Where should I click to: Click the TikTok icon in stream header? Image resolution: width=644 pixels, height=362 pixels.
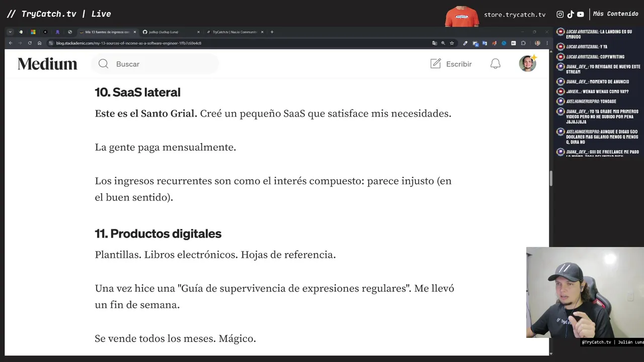click(570, 15)
